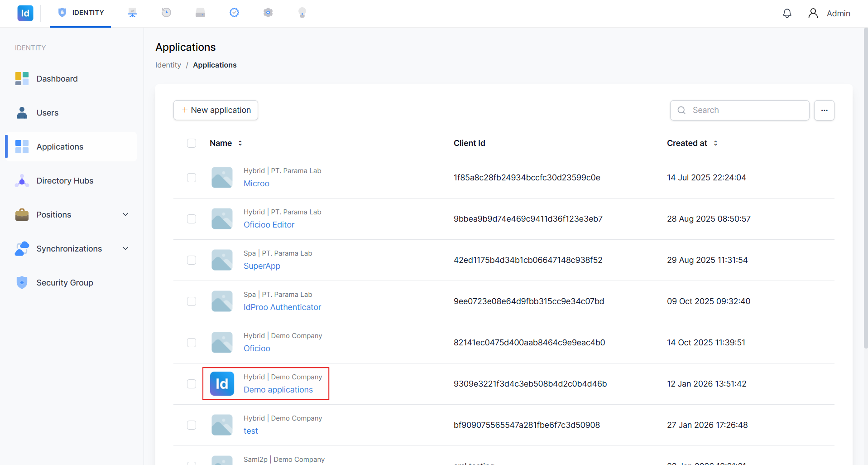This screenshot has width=868, height=465.
Task: Open the test application link
Action: coord(251,431)
